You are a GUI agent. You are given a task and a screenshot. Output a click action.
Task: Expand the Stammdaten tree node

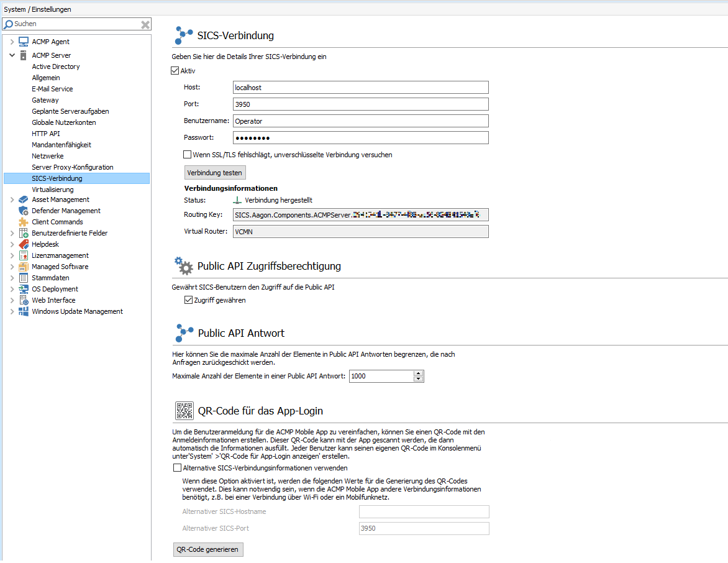[12, 278]
